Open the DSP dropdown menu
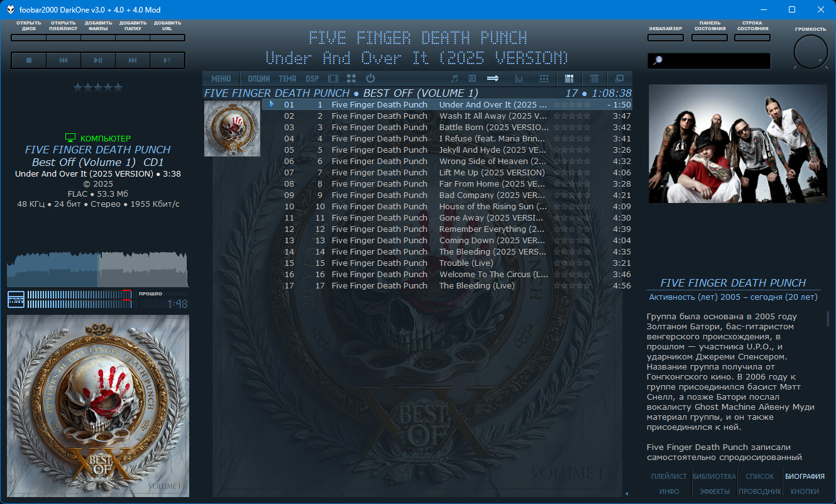This screenshot has height=504, width=836. [x=312, y=79]
